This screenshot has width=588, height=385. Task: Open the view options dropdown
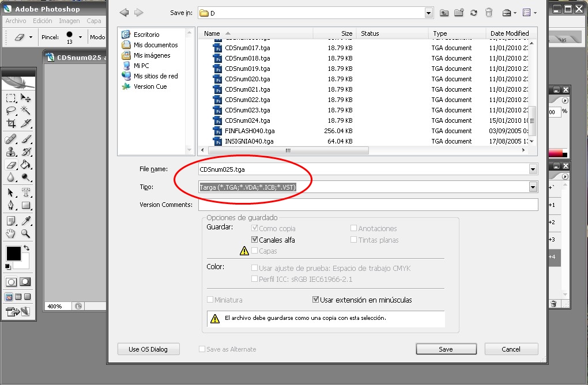click(x=530, y=13)
